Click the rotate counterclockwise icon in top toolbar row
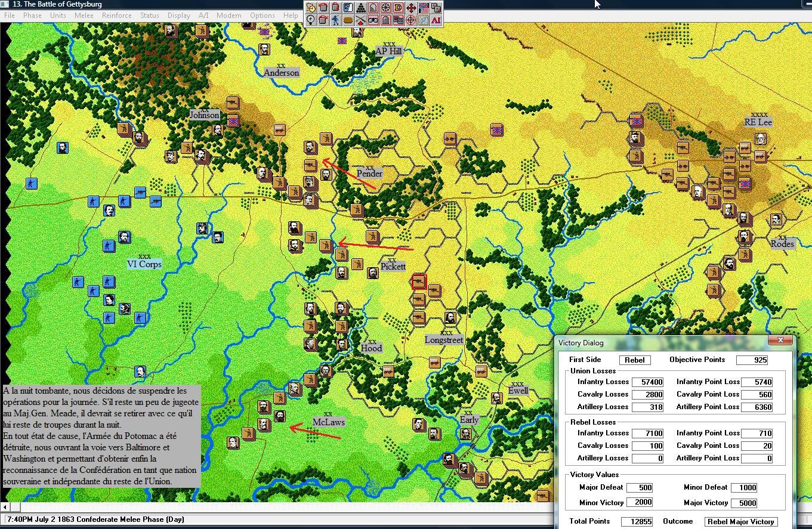Screen dimensions: 812x529 click(323, 8)
